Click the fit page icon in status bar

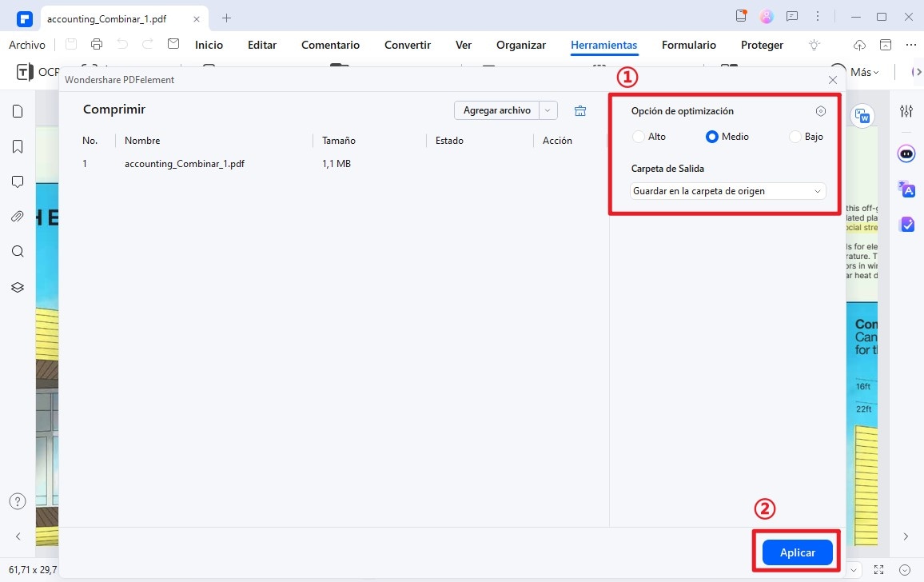[878, 570]
